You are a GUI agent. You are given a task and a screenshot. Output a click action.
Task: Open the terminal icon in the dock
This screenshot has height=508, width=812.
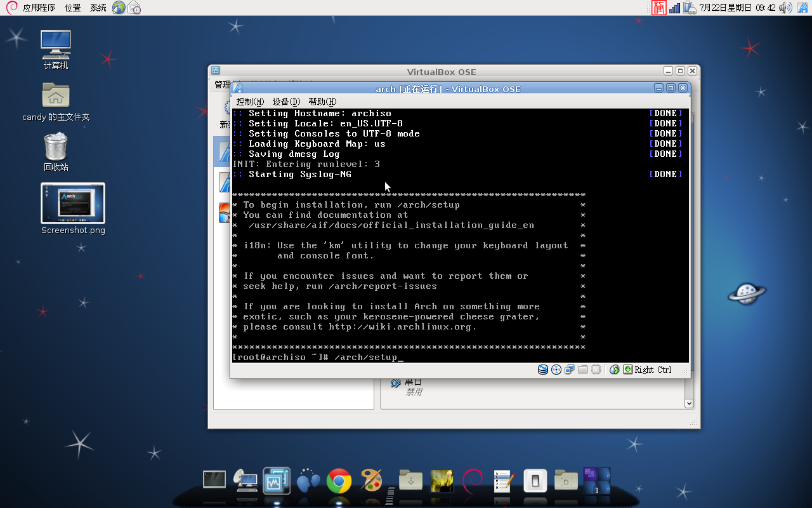click(214, 479)
